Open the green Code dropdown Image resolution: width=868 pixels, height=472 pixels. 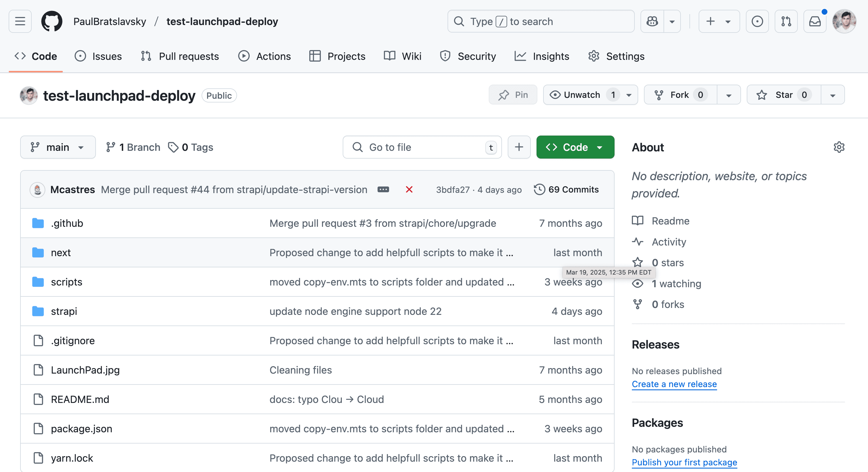coord(575,147)
